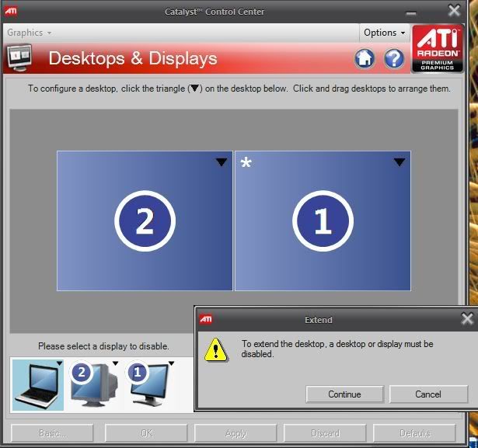This screenshot has height=448, width=478.
Task: Select desktop 2 in the arrangement area
Action: point(145,221)
